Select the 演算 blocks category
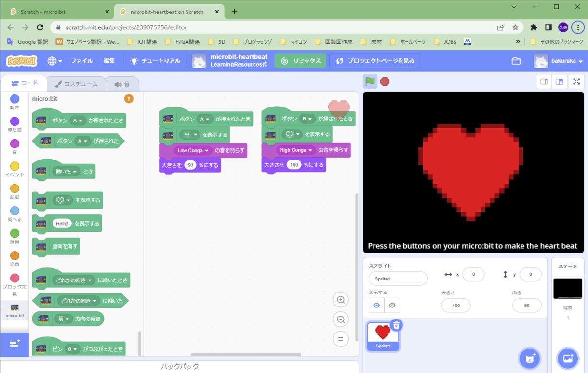The image size is (588, 373). click(x=14, y=236)
